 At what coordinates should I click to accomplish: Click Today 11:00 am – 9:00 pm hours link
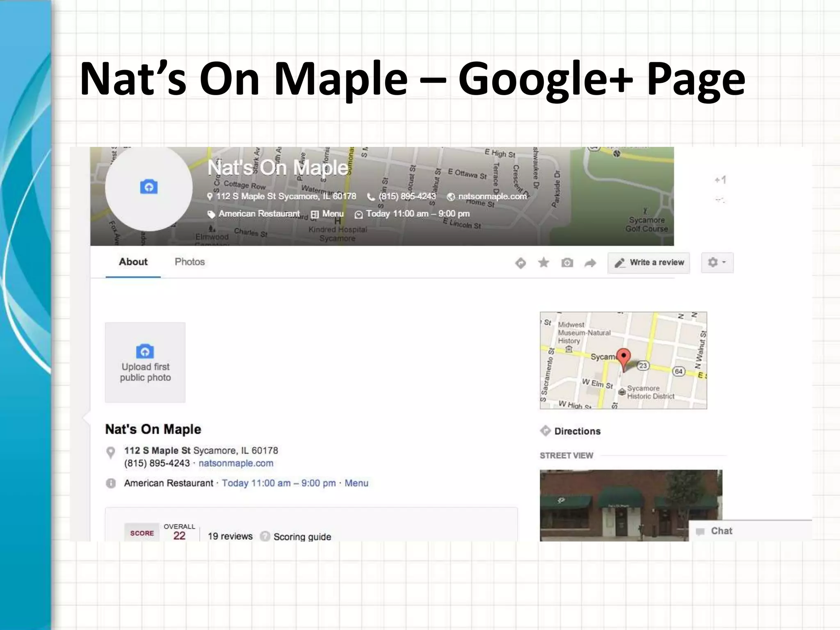[279, 483]
